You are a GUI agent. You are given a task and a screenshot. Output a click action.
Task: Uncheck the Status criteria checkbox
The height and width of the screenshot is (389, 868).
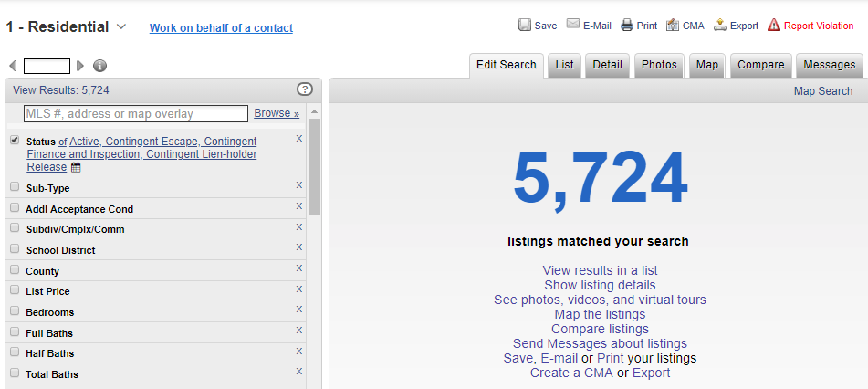pos(15,141)
